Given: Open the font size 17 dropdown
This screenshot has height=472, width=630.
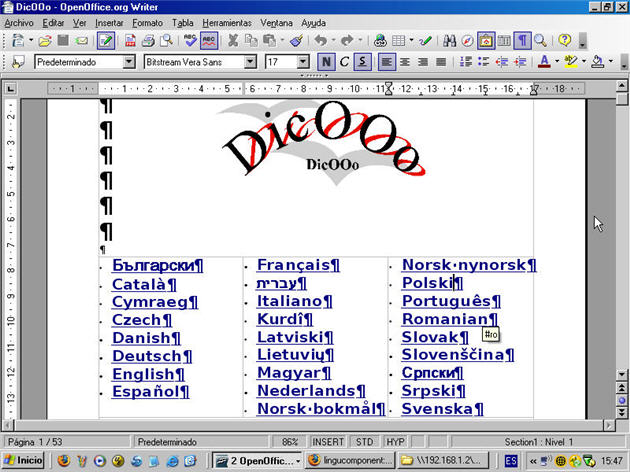Looking at the screenshot, I should (x=303, y=62).
